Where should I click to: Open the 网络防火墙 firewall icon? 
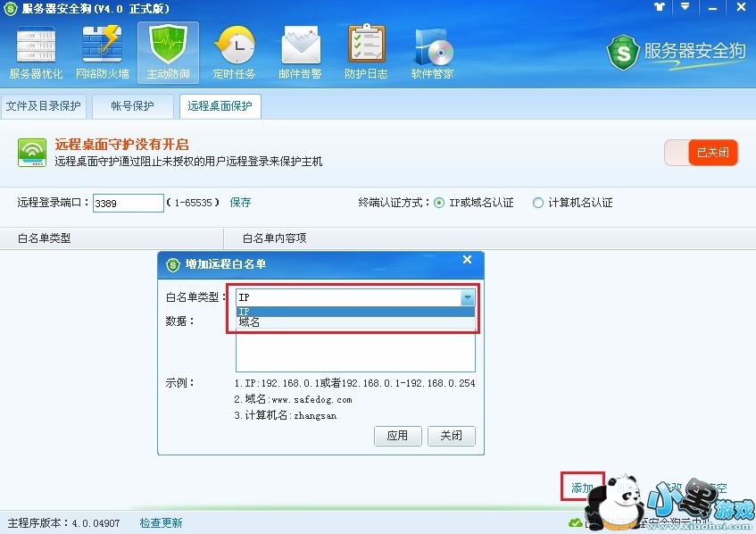103,53
